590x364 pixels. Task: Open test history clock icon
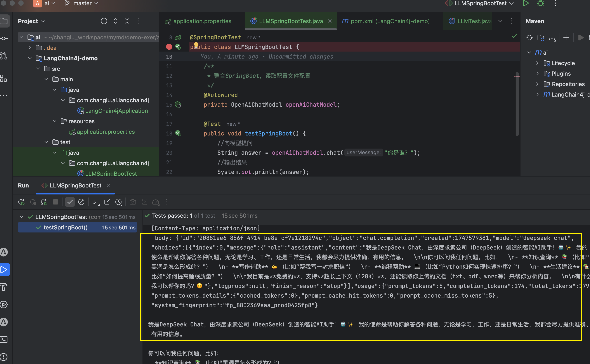118,202
